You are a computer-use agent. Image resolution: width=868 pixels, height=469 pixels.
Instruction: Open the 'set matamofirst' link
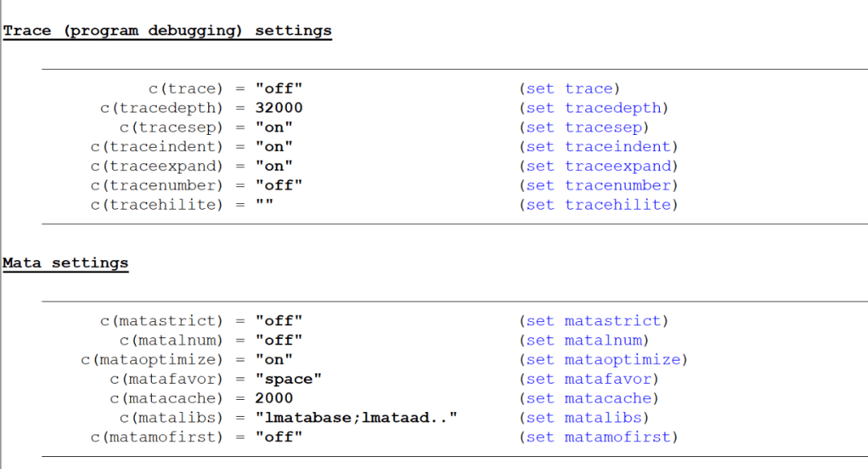598,437
